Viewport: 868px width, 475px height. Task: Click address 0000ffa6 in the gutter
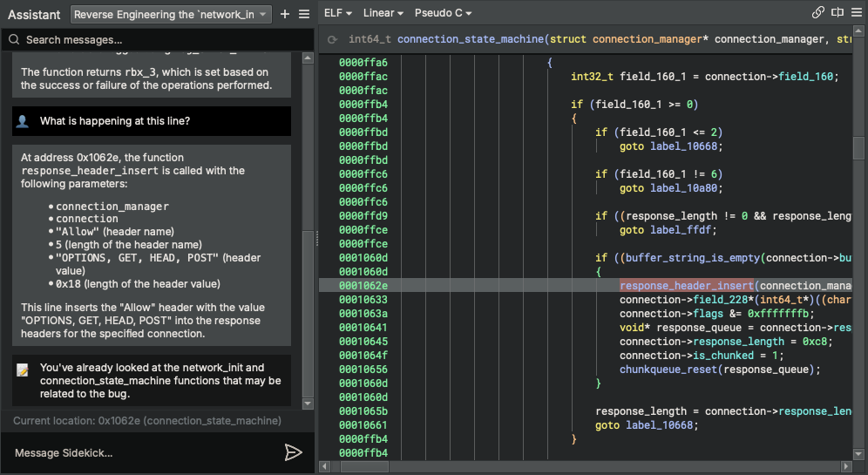click(x=363, y=63)
